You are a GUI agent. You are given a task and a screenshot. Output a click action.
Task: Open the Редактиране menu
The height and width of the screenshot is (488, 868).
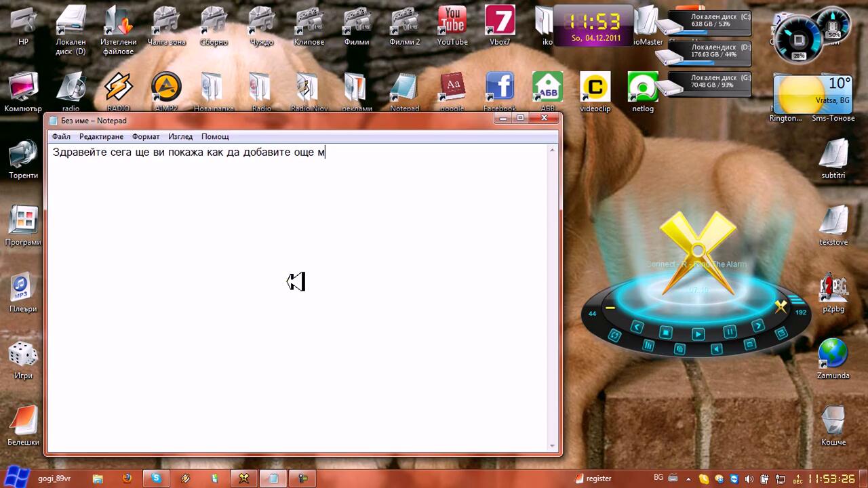101,136
